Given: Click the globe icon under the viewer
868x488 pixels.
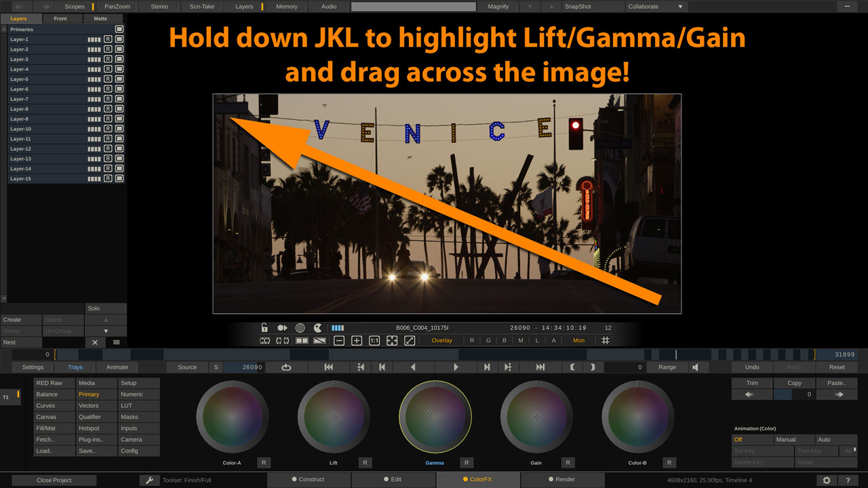Looking at the screenshot, I should coord(300,328).
